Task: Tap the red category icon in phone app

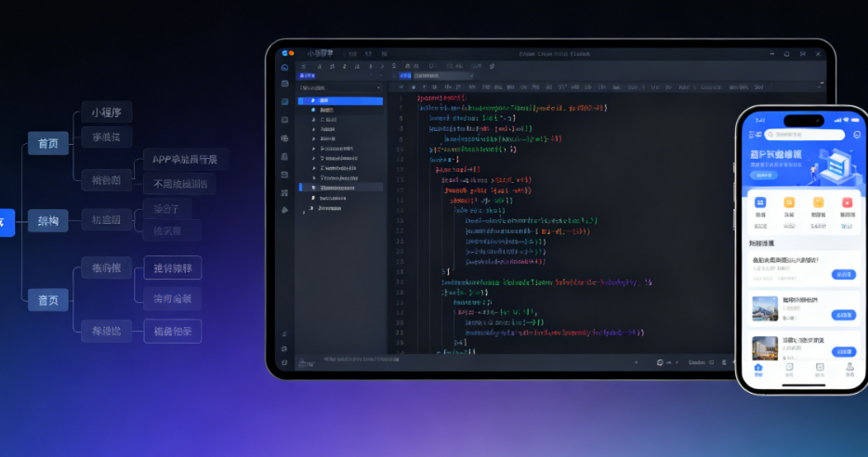Action: pos(848,202)
